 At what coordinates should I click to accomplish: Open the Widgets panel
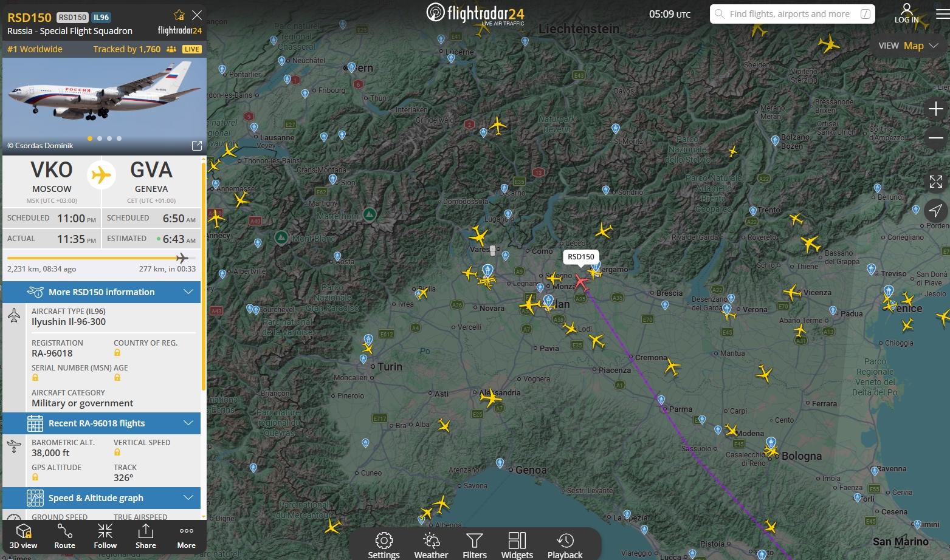pos(517,545)
